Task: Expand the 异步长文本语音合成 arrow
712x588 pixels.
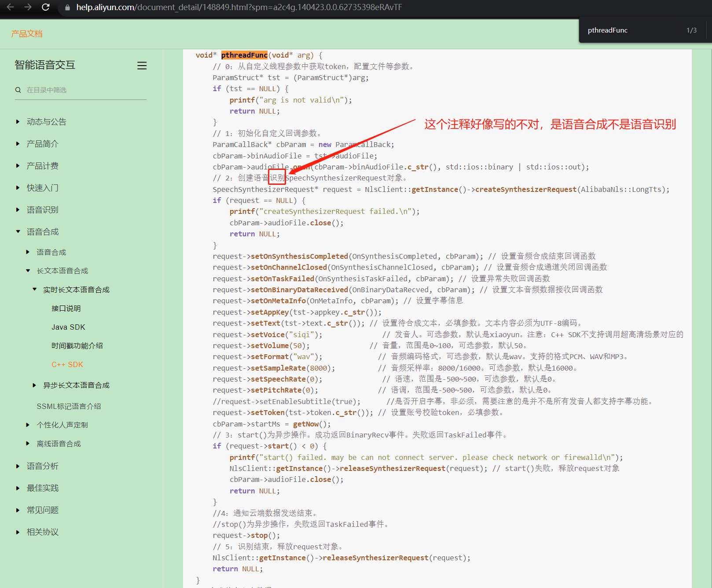Action: click(x=34, y=385)
